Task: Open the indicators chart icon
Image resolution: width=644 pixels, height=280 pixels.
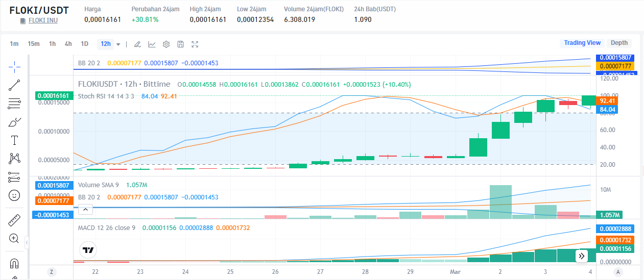Action: [x=152, y=44]
